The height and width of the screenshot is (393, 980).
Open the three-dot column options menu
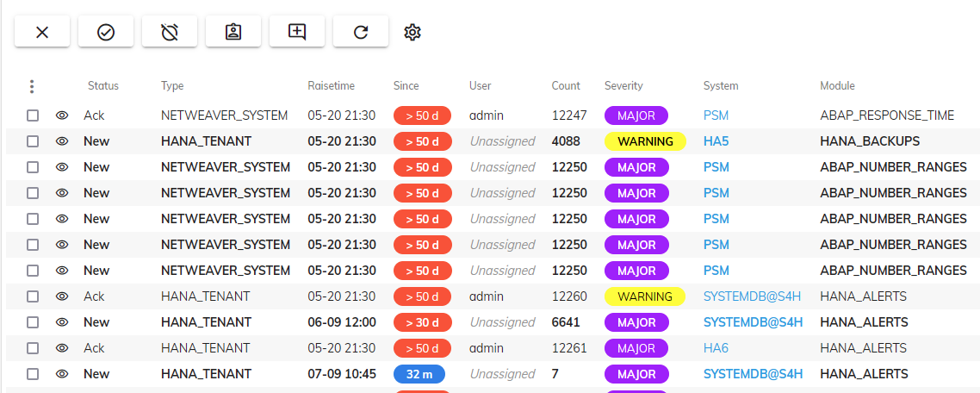pyautogui.click(x=32, y=86)
